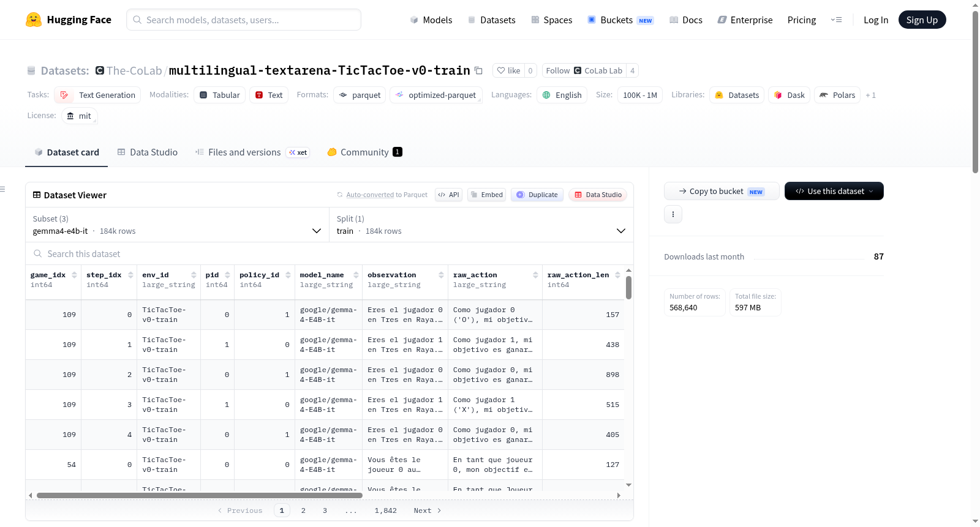Screen dimensions: 980x527
Task: Follow the CoLab Lab organization
Action: 584,70
